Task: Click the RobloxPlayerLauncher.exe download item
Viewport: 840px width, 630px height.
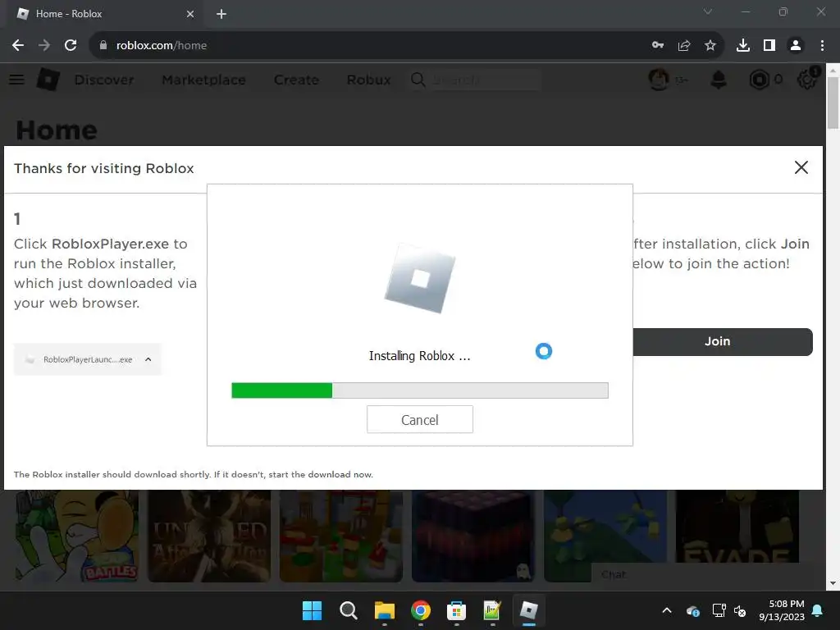Action: pyautogui.click(x=87, y=359)
